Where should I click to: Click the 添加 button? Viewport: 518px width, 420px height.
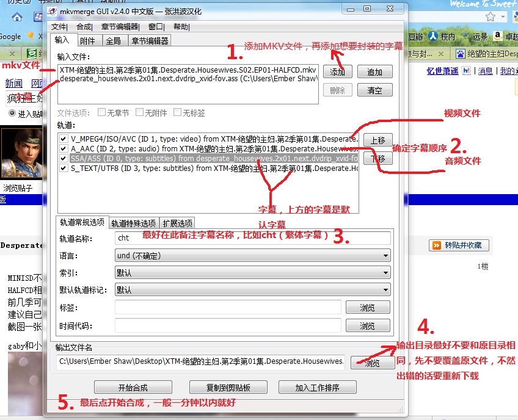tap(338, 71)
